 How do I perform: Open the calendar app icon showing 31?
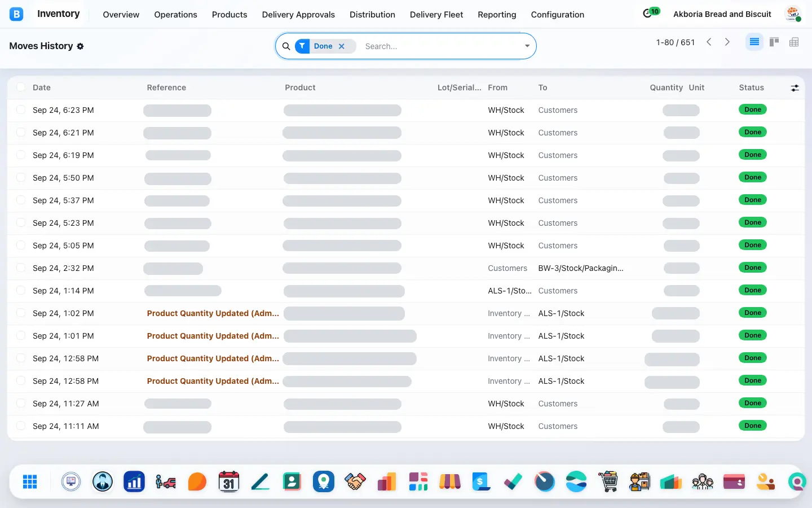click(229, 481)
